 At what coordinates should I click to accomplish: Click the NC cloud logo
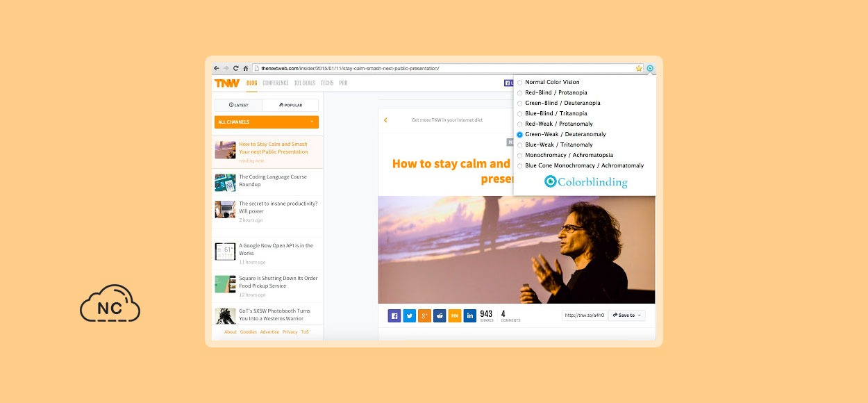[x=110, y=304]
